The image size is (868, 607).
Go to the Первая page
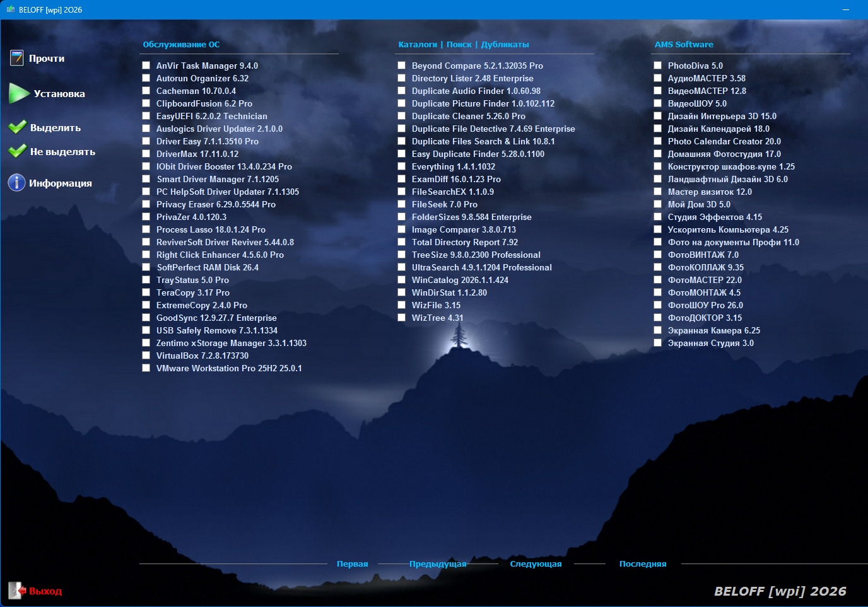point(353,564)
